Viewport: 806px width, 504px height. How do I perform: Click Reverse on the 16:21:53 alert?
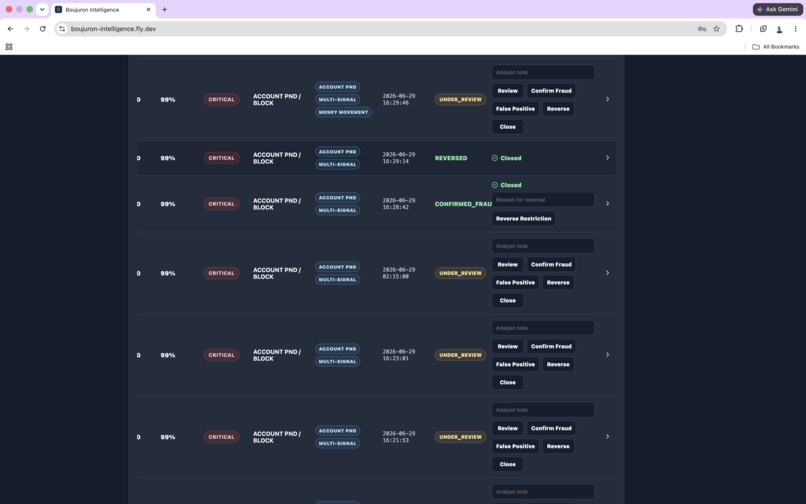click(558, 446)
